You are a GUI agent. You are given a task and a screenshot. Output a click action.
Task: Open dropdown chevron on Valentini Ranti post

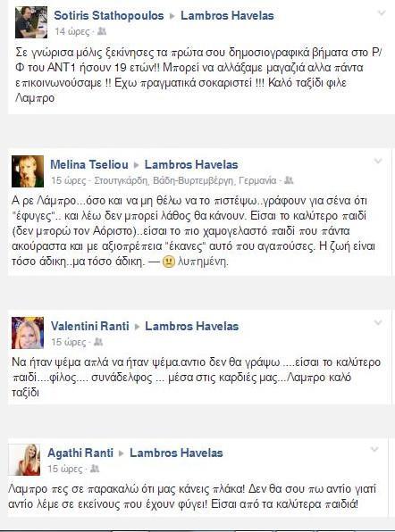(378, 322)
